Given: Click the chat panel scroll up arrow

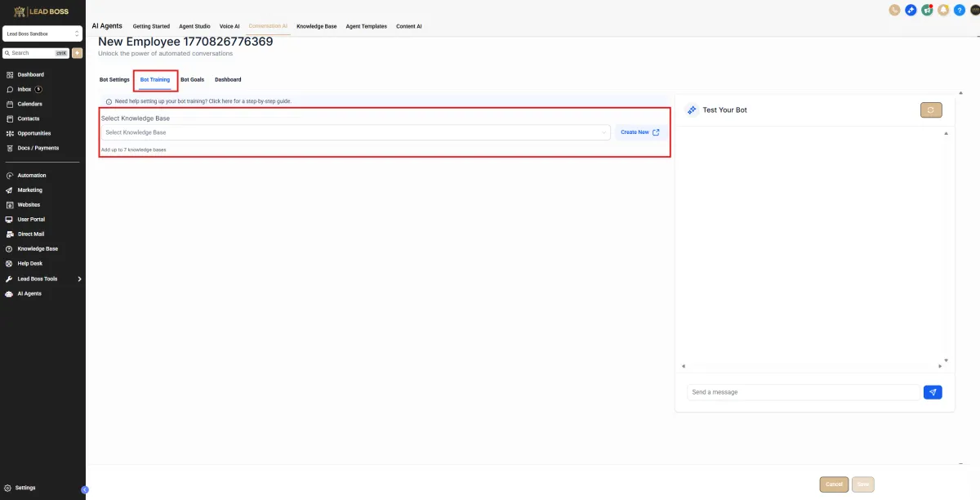Looking at the screenshot, I should (x=946, y=133).
